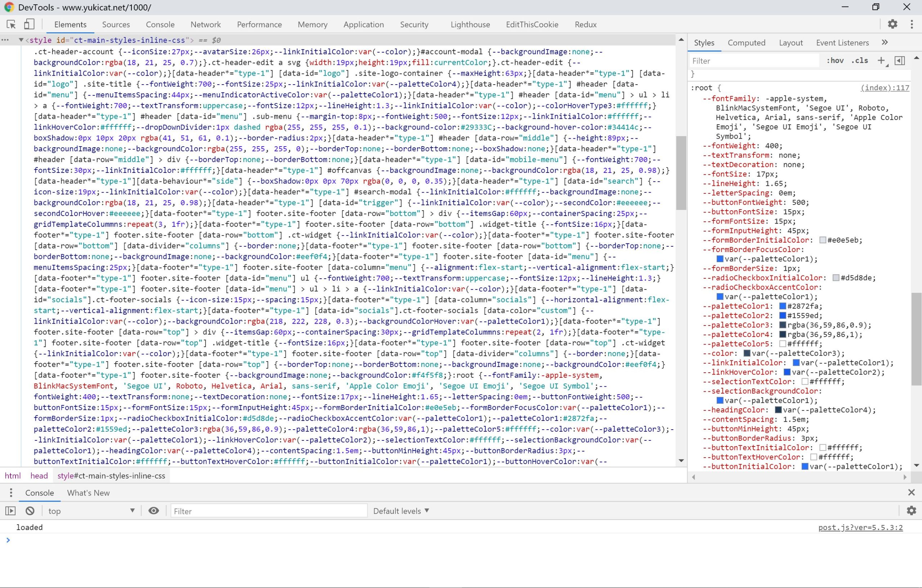Open the Lighthouse panel
922x588 pixels.
(x=470, y=24)
